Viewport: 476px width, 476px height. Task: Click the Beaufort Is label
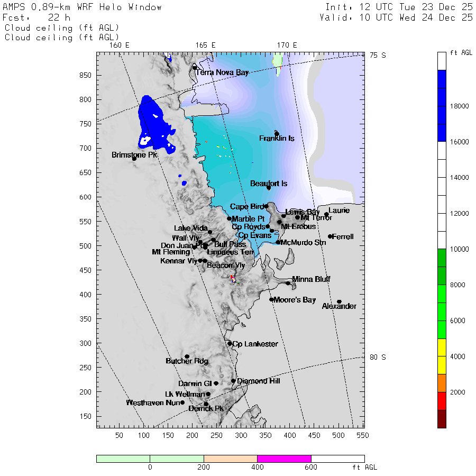[269, 184]
